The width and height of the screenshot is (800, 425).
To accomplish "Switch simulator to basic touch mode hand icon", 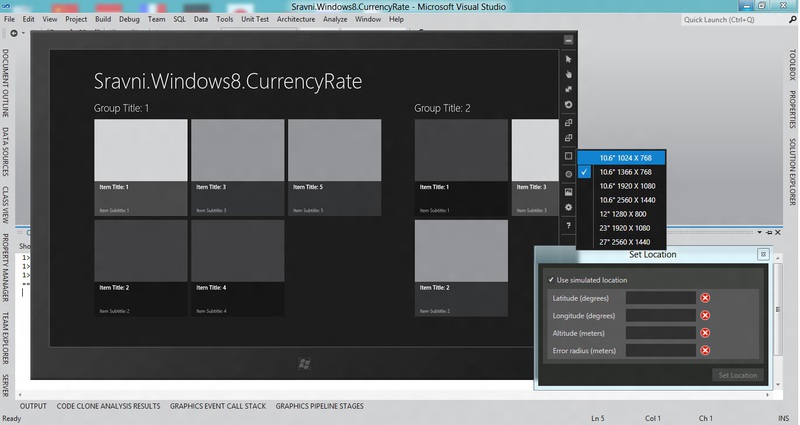I will (568, 74).
